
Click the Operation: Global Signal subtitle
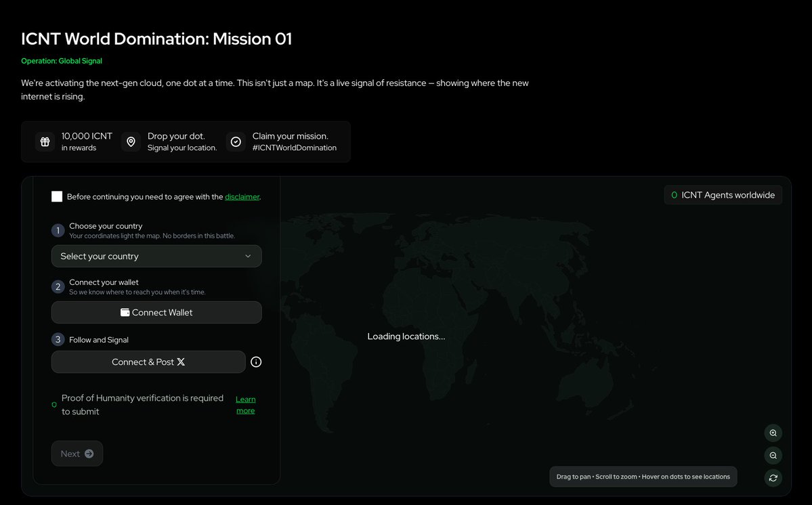[x=62, y=61]
